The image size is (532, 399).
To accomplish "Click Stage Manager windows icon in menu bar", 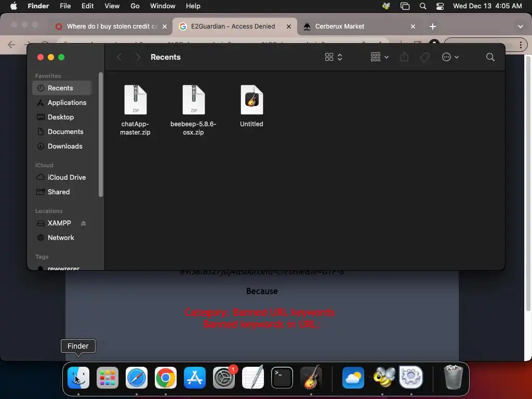I will [x=405, y=6].
